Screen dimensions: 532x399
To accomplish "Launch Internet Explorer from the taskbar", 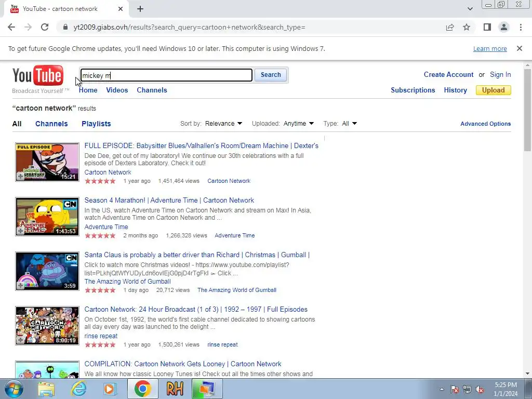I will (x=79, y=389).
